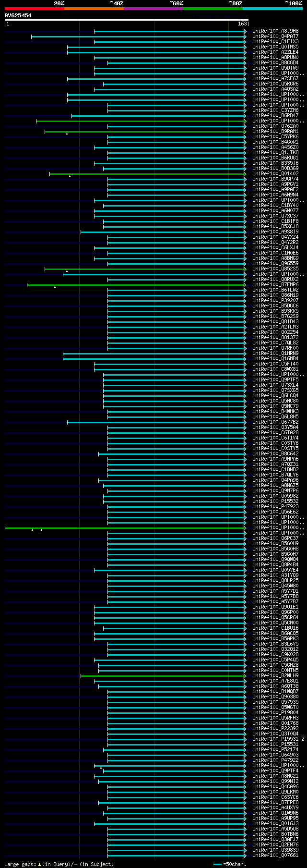Select the UniRef100_A7QZ31 label
This screenshot has width=307, height=868.
pyautogui.click(x=275, y=465)
